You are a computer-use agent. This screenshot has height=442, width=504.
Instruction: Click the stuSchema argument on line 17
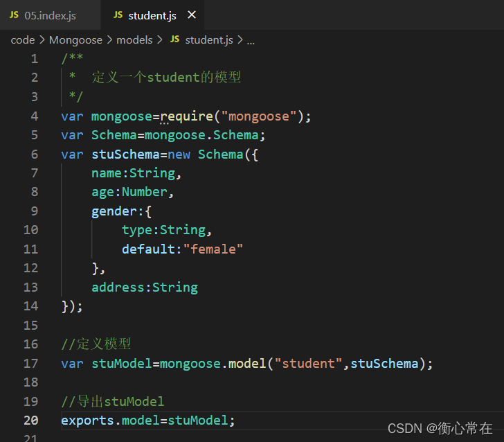pos(384,364)
